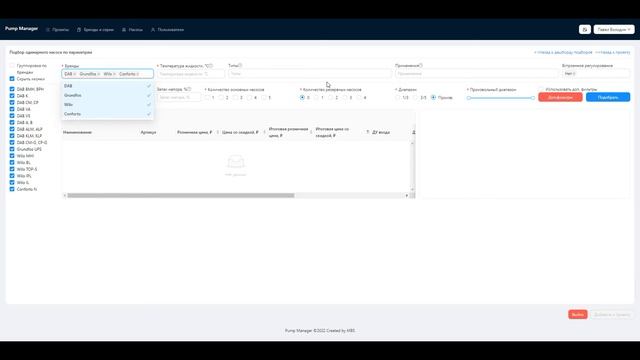Click the Pump Manager logo
Image resolution: width=640 pixels, height=360 pixels.
point(21,29)
